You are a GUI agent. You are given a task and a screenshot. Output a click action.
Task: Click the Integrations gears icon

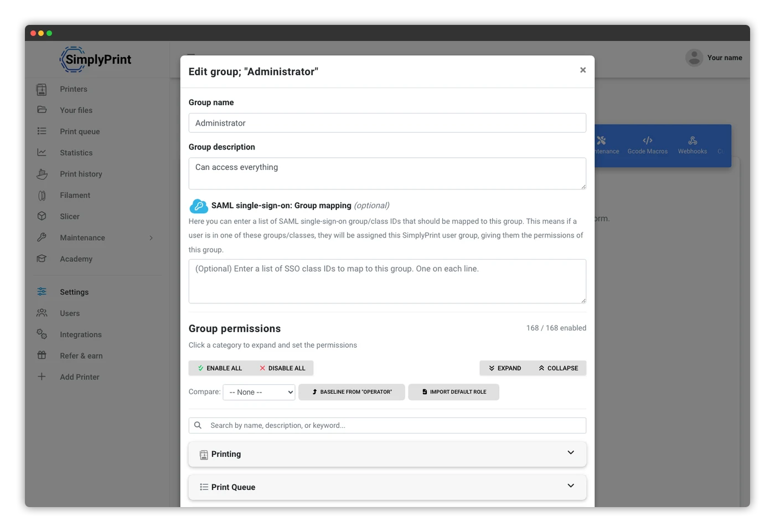42,334
